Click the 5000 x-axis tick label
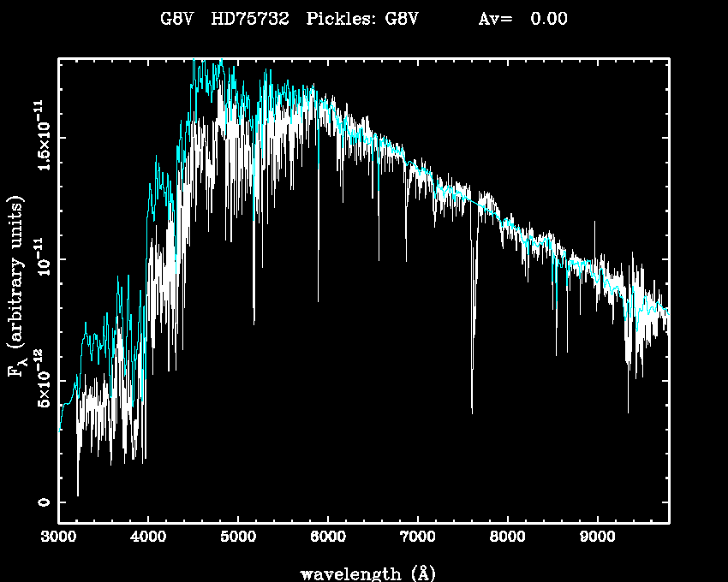This screenshot has width=728, height=582. click(x=238, y=539)
